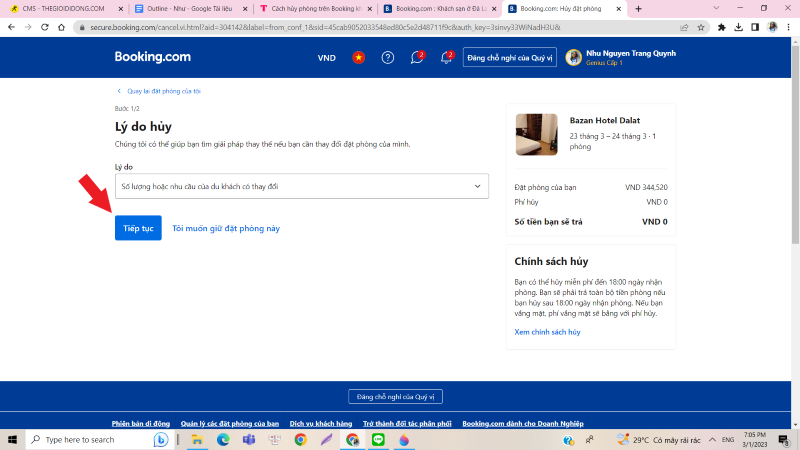Toggle the browser side panel icon

point(755,27)
